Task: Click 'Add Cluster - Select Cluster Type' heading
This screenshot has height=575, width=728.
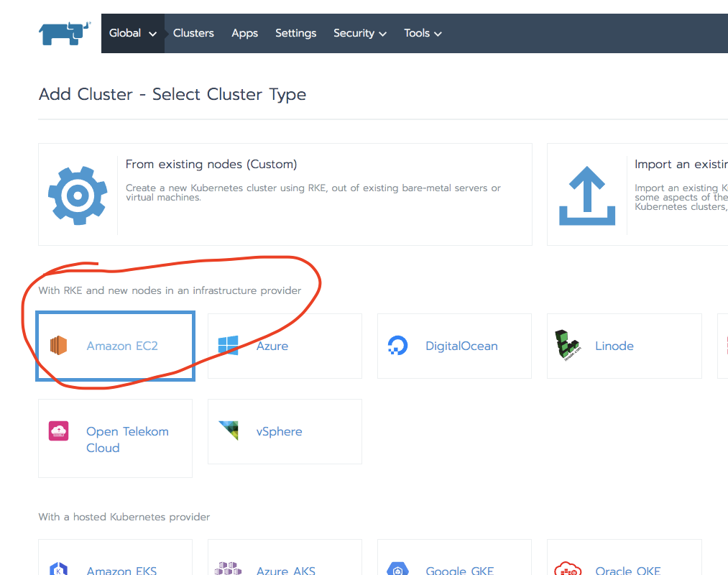Action: click(172, 94)
